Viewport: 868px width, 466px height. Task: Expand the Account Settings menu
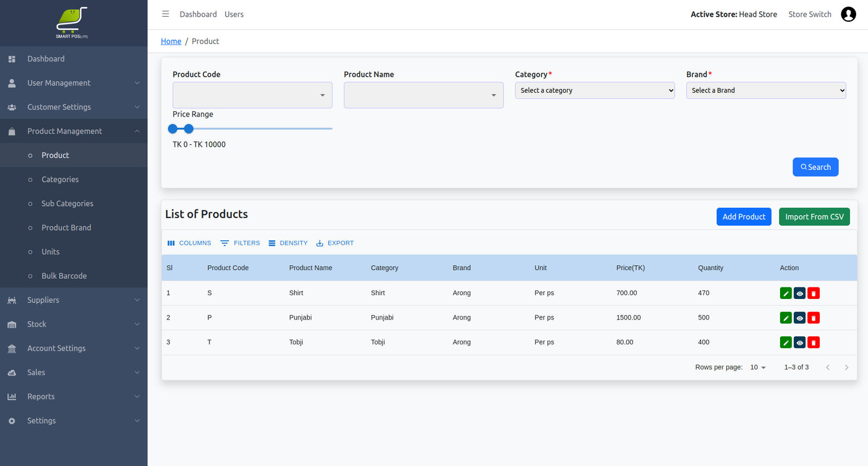click(74, 348)
